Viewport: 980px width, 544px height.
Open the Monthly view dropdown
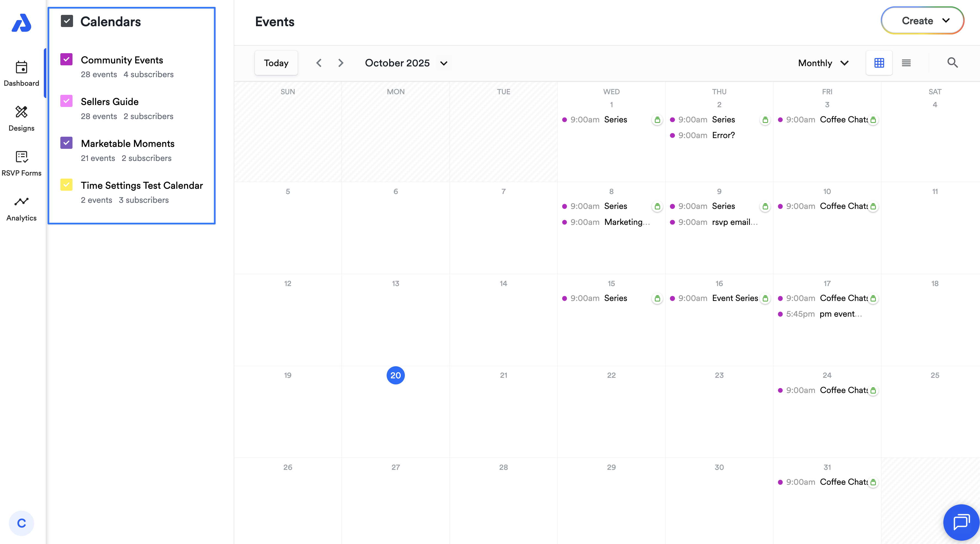(823, 63)
